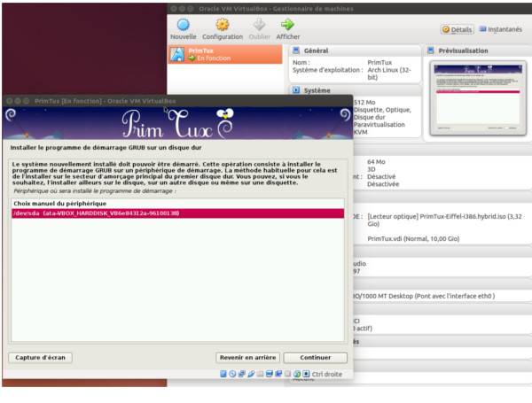Select Choix manuel du périphérique row

(178, 204)
